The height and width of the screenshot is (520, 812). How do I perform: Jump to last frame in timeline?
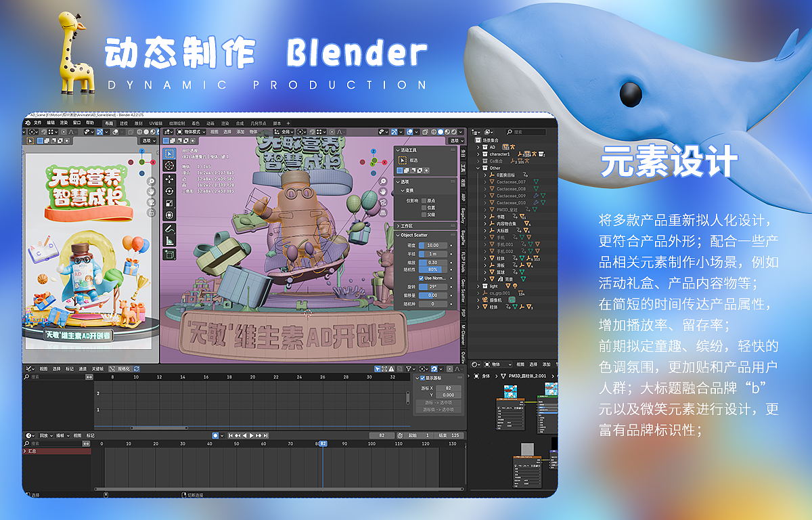[265, 435]
